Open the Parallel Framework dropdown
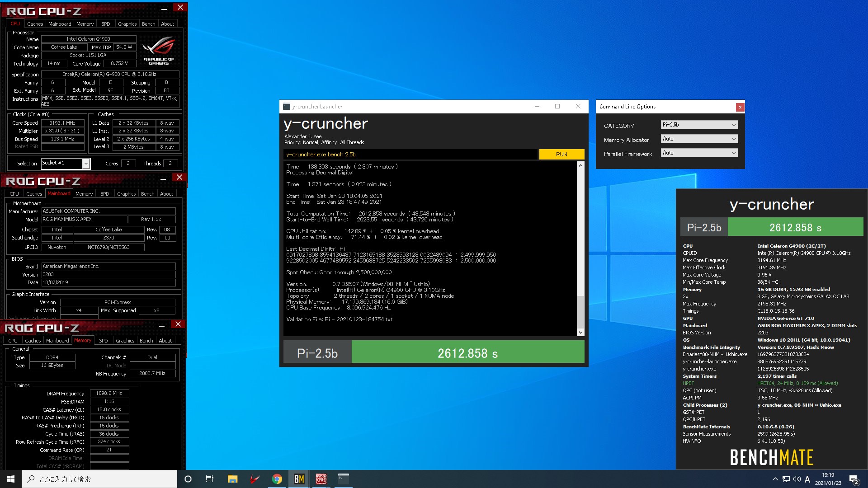The image size is (868, 488). [699, 153]
